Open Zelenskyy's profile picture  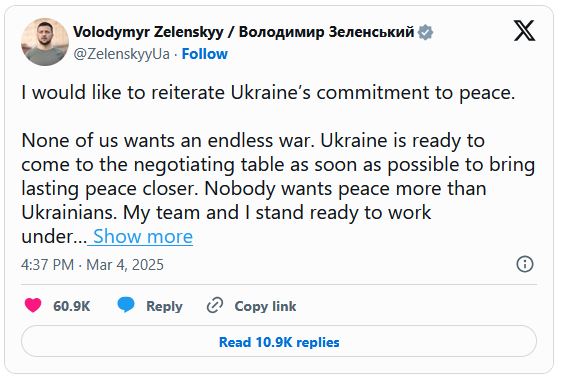click(x=45, y=42)
